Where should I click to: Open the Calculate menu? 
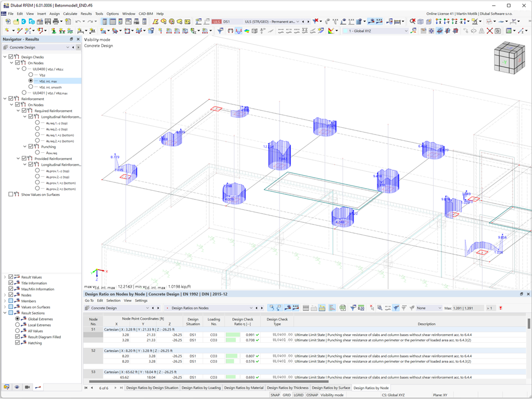tap(70, 14)
